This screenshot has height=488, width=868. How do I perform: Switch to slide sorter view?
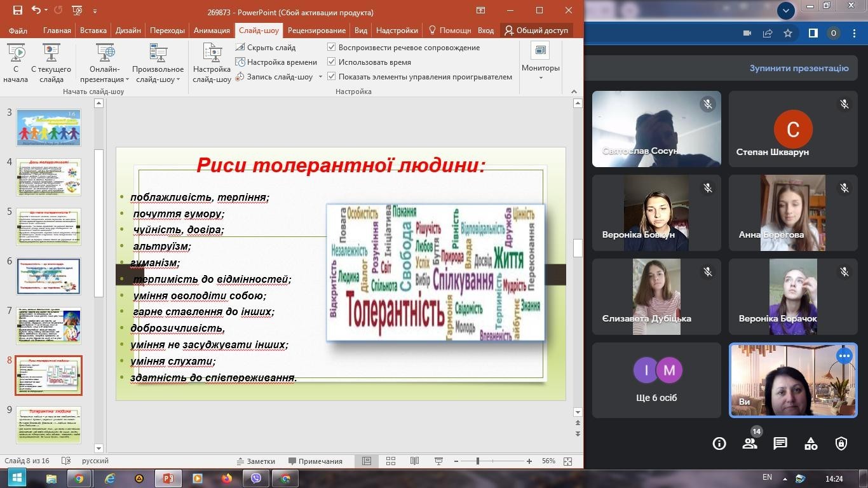point(391,461)
